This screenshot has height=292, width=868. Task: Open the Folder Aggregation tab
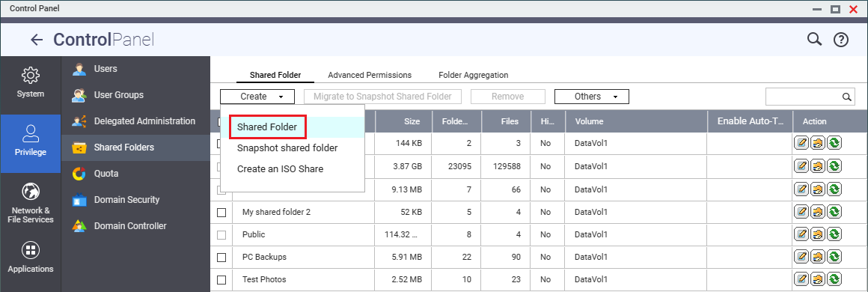pos(474,75)
